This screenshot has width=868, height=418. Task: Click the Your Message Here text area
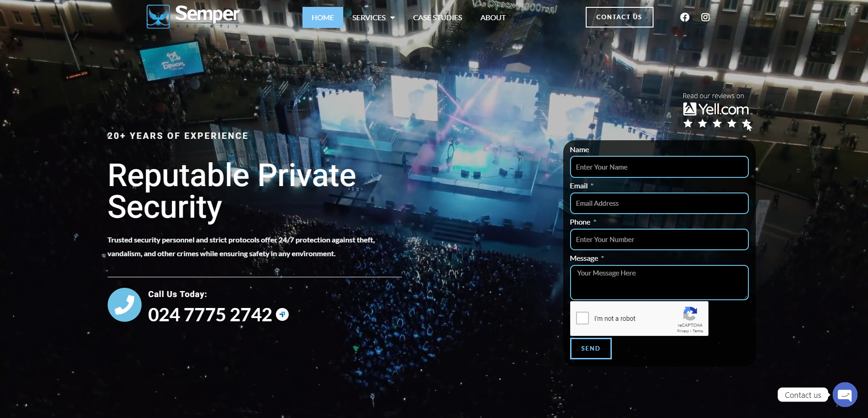click(659, 282)
